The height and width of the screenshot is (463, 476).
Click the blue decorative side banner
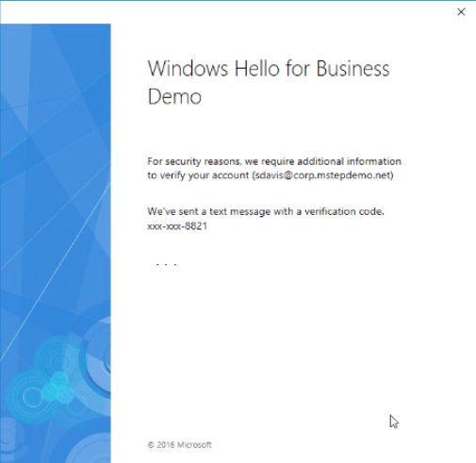(x=56, y=243)
